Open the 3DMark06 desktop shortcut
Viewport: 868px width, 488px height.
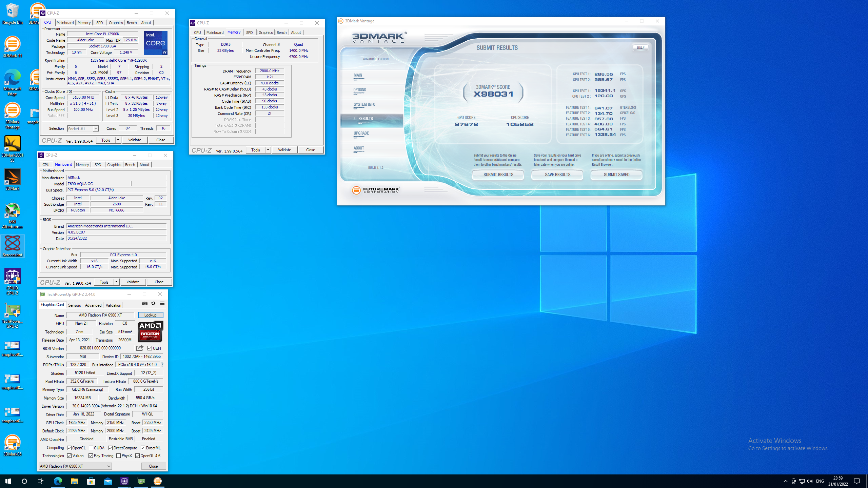click(12, 445)
